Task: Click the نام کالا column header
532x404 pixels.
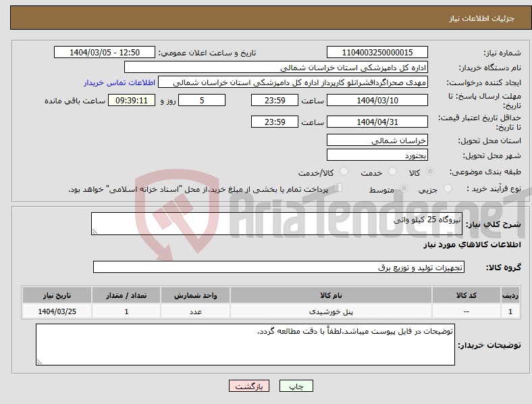Action: 331,295
